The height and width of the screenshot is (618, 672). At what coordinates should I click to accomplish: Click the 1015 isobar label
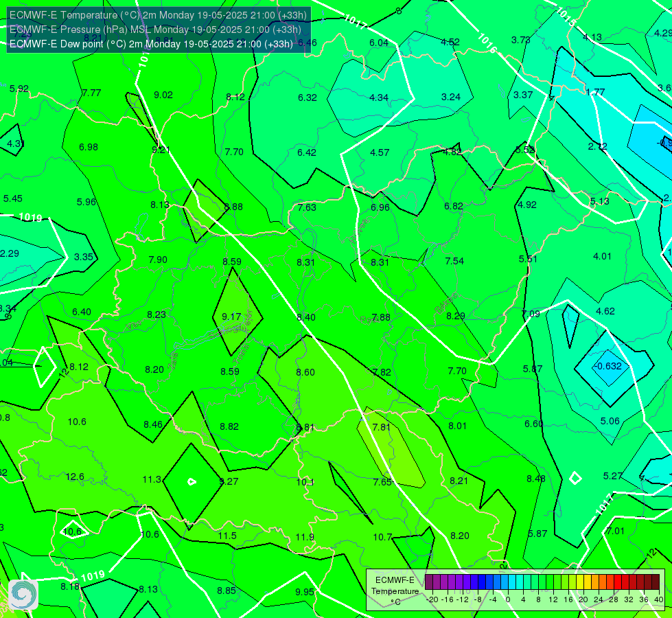566,17
